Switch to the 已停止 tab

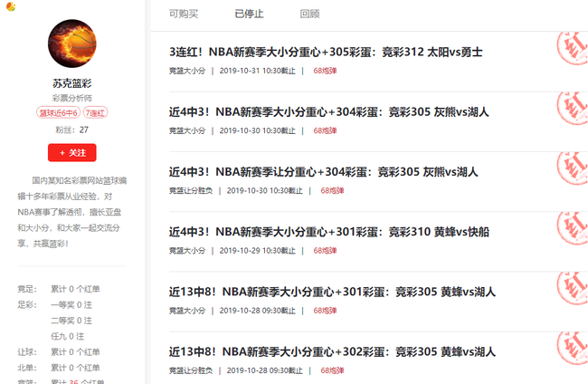tap(249, 14)
